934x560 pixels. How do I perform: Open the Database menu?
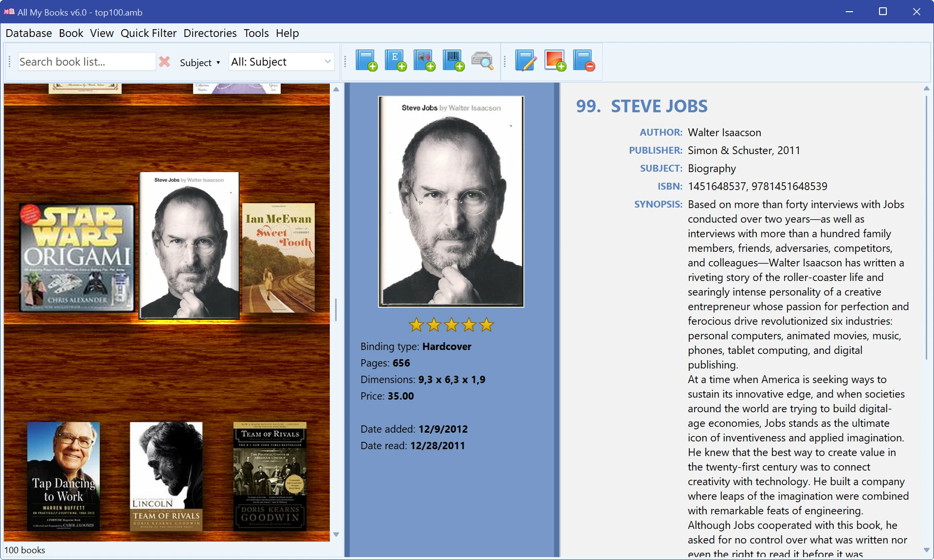point(29,33)
